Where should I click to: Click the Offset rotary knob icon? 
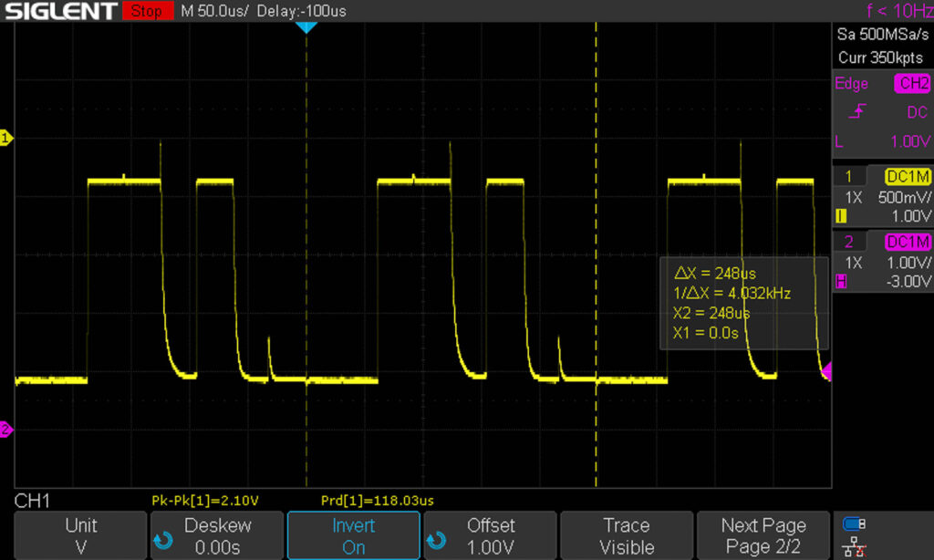pos(436,540)
